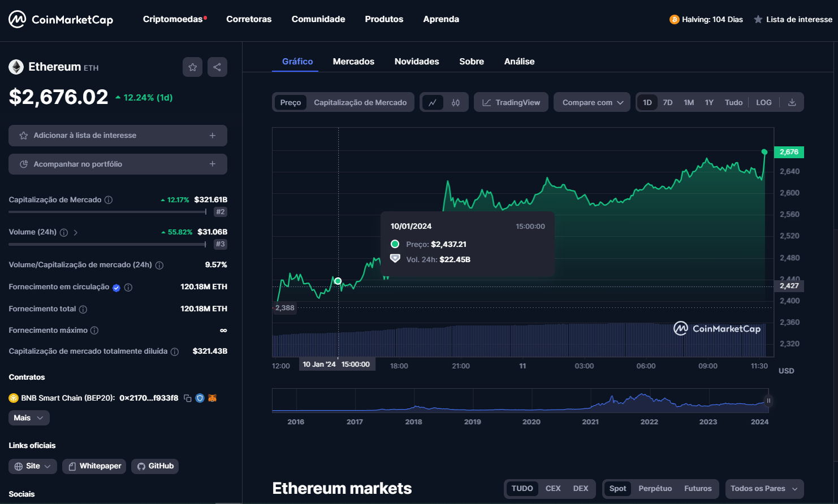Select the 1D chart range
This screenshot has width=838, height=504.
647,102
